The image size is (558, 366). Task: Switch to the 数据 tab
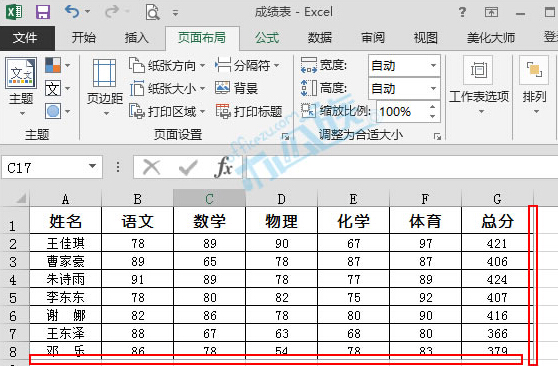tap(320, 37)
